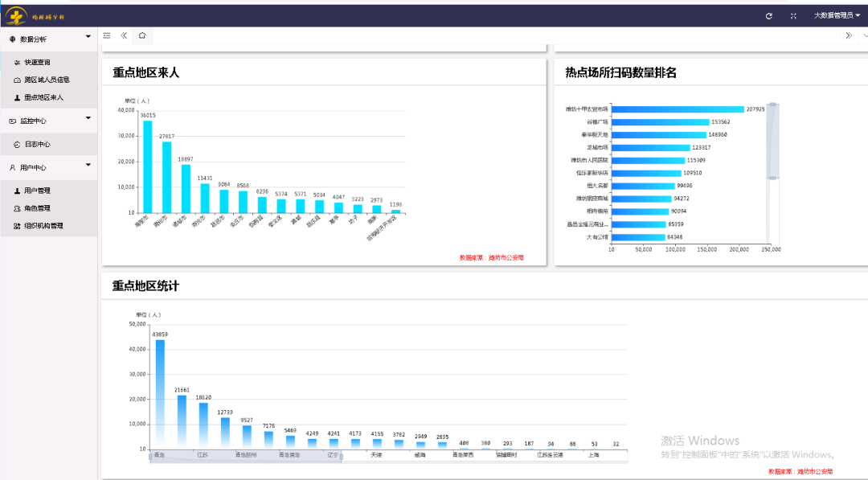Click the data zoom slider under 重点地区统计 chart

[246, 457]
